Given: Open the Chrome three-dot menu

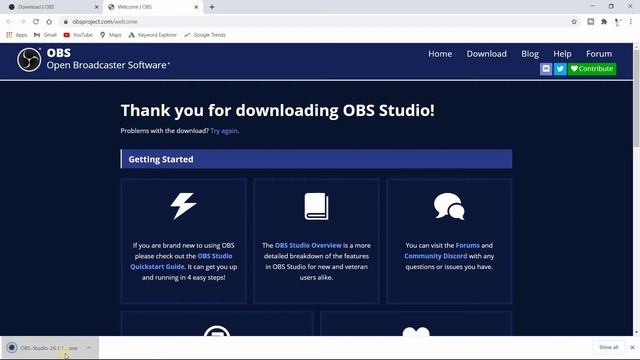Looking at the screenshot, I should pyautogui.click(x=631, y=22).
